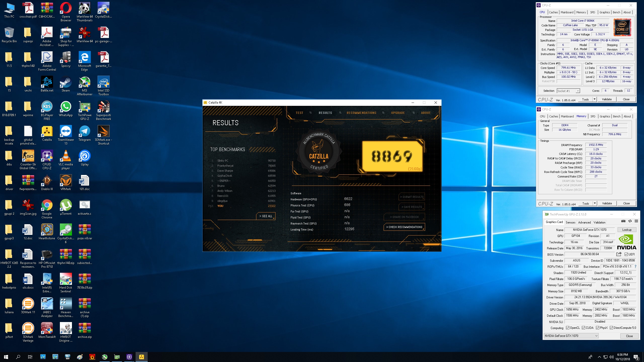The height and width of the screenshot is (362, 644).
Task: Open the TechPowerUp GPU-Z desktop shortcut
Action: coord(85,111)
